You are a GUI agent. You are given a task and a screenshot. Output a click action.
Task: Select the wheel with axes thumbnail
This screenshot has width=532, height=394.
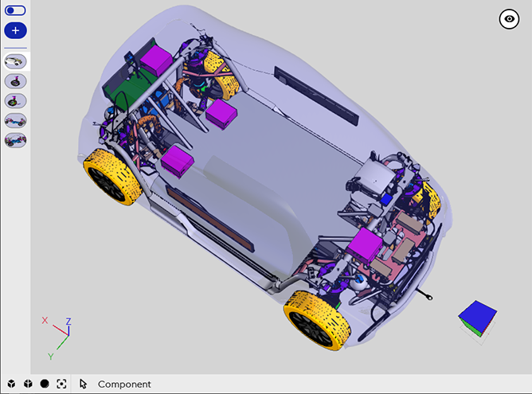(x=15, y=101)
